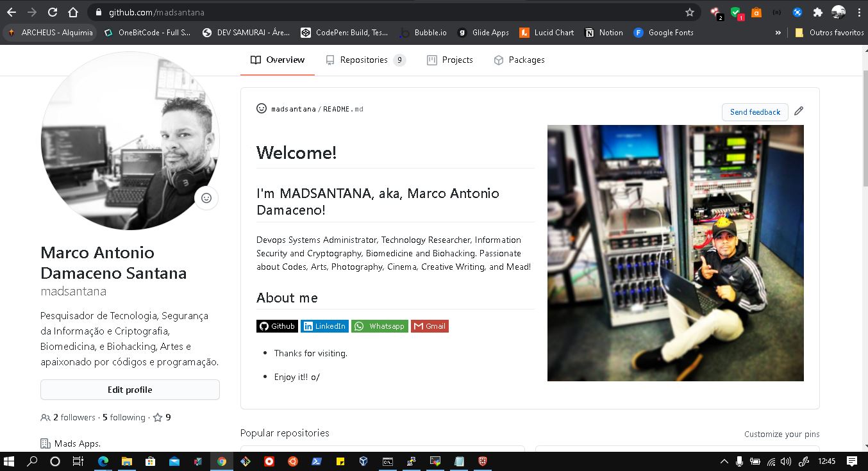This screenshot has height=471, width=868.
Task: Open the Chrome three-dot menu
Action: pyautogui.click(x=859, y=12)
